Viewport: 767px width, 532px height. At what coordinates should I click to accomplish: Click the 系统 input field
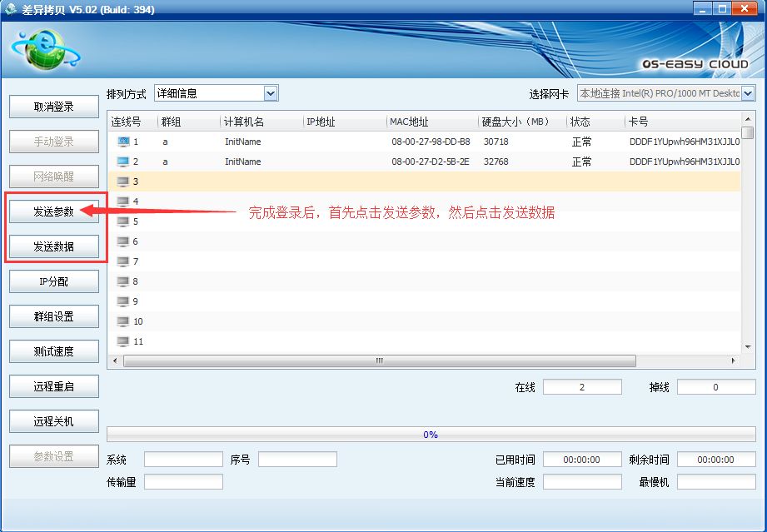pyautogui.click(x=183, y=460)
